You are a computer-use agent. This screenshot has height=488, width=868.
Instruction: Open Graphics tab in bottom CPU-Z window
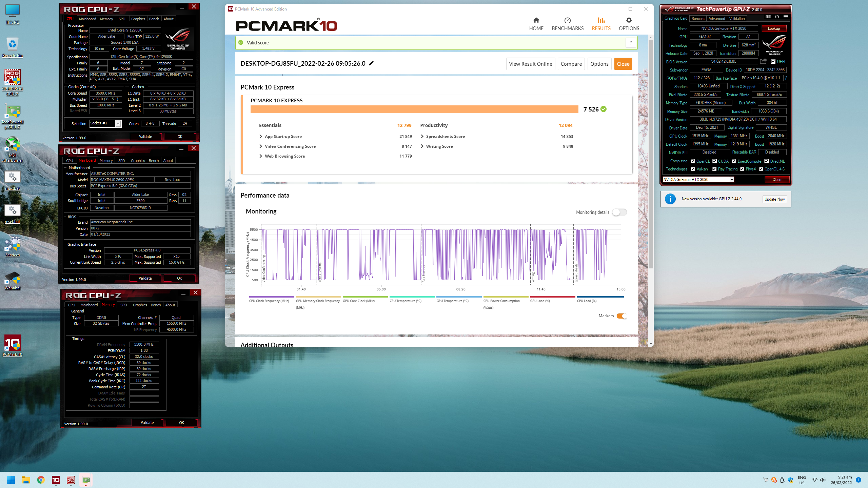point(140,305)
